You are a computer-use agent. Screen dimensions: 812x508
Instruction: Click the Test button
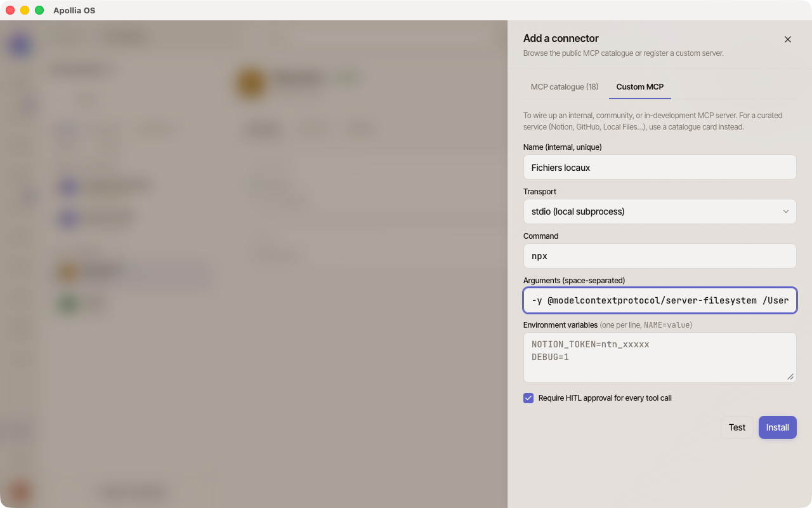(737, 427)
